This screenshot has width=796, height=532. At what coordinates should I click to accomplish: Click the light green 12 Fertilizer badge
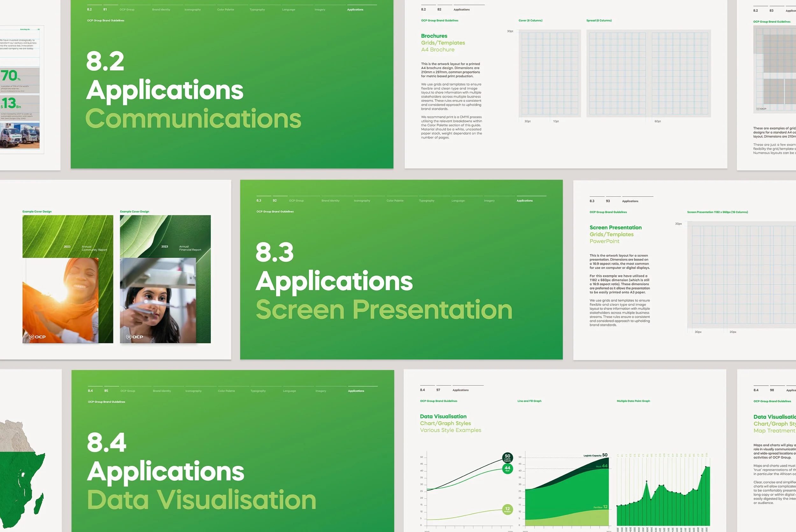click(x=507, y=509)
